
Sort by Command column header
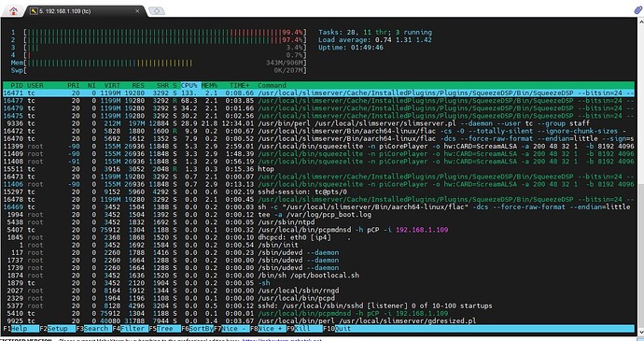(272, 86)
